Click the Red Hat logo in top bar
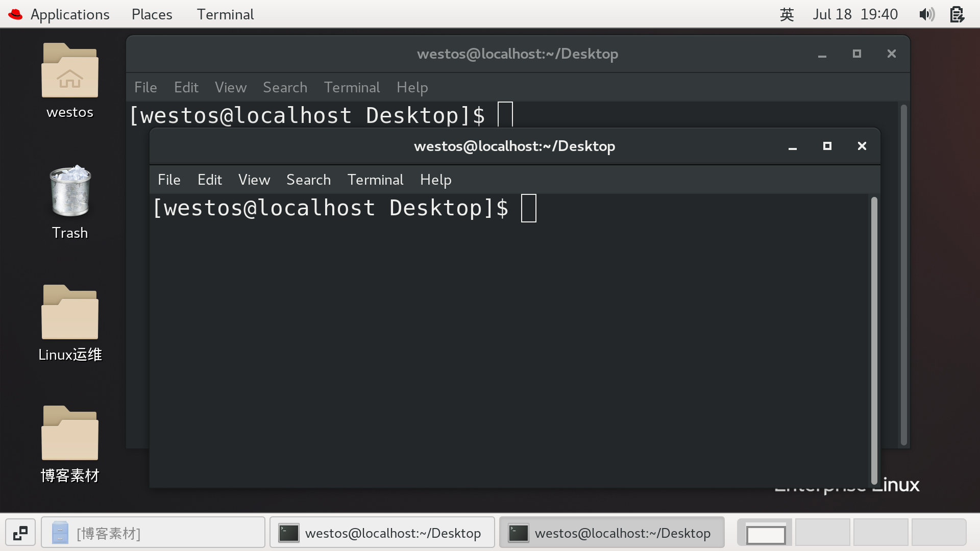Viewport: 980px width, 551px height. [x=15, y=14]
